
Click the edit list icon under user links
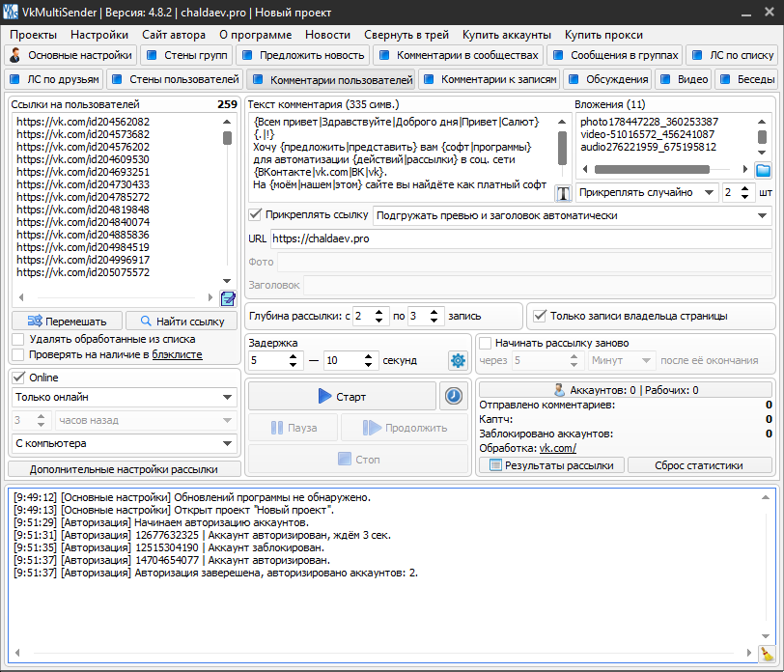pos(228,298)
